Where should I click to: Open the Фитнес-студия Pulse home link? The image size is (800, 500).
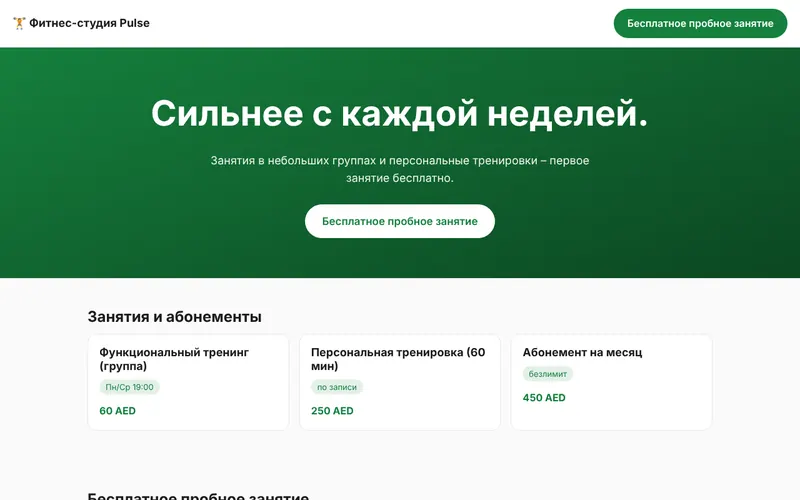click(81, 23)
